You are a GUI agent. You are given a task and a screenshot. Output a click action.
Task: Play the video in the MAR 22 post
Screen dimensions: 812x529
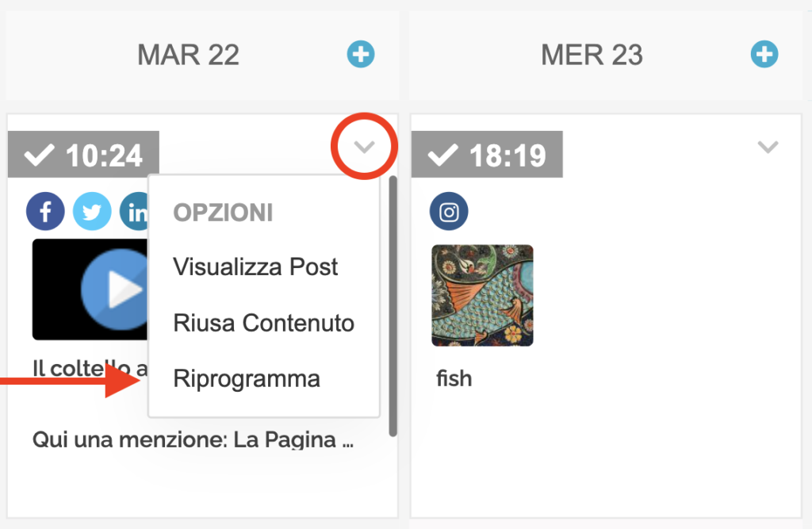click(117, 288)
